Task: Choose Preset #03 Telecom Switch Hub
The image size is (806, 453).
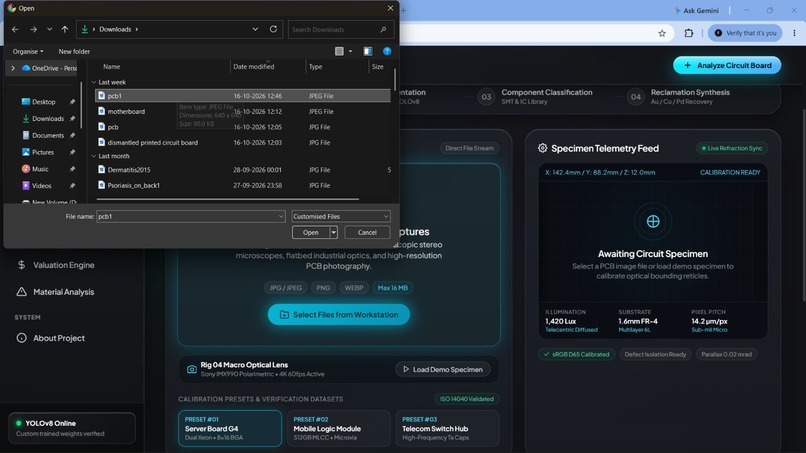Action: coord(447,428)
